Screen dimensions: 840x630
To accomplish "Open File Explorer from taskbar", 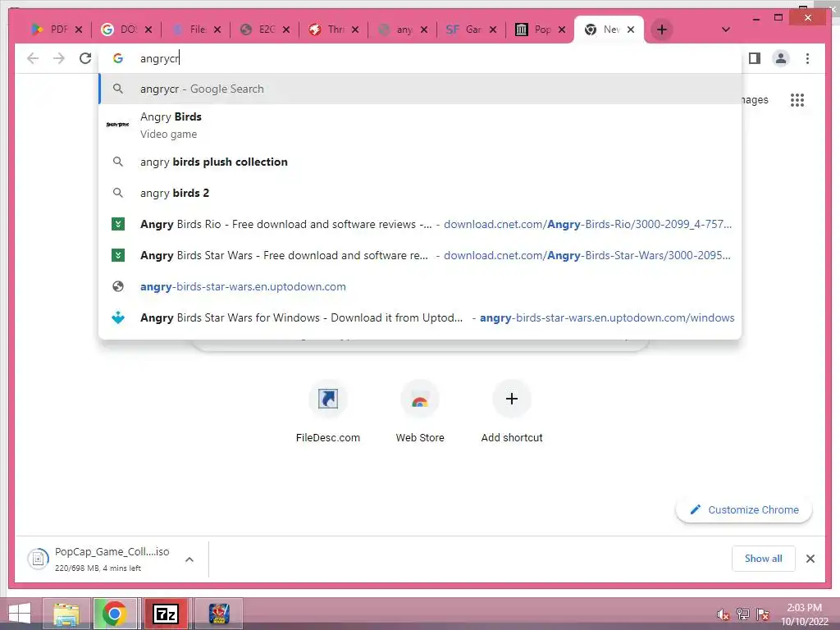I will pyautogui.click(x=66, y=614).
